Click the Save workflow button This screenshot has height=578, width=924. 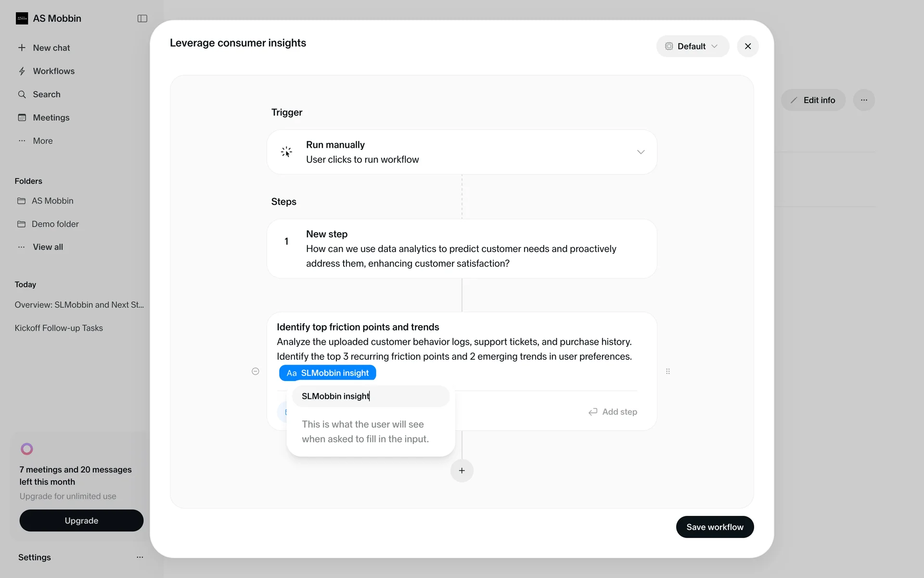click(714, 527)
